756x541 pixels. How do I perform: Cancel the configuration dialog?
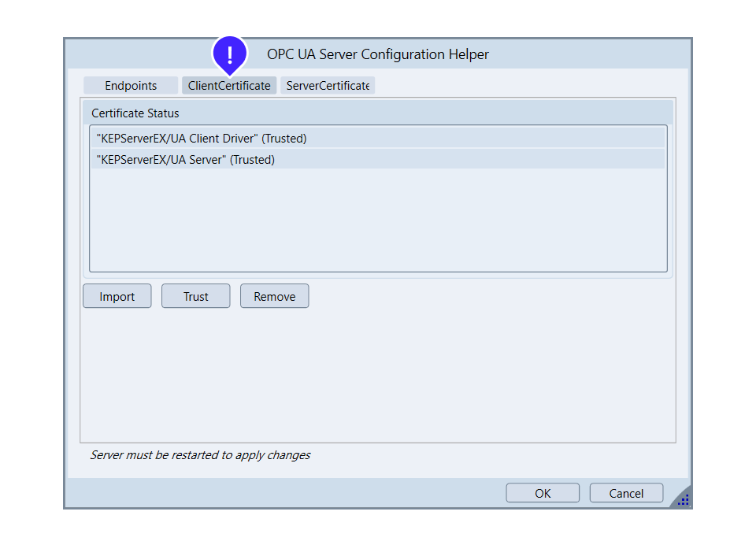[626, 493]
